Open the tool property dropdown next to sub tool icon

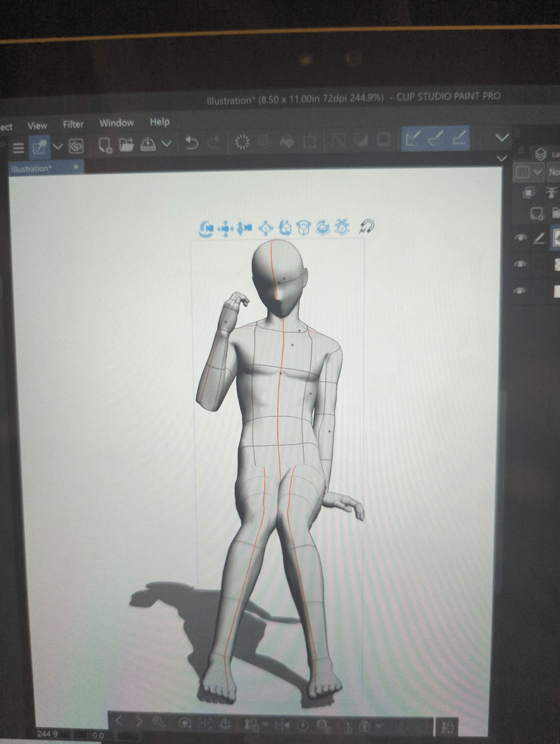(x=57, y=147)
